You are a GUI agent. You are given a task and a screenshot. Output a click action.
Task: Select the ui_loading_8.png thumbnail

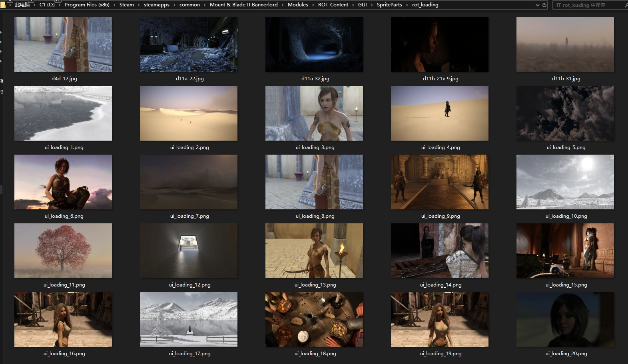(x=314, y=182)
